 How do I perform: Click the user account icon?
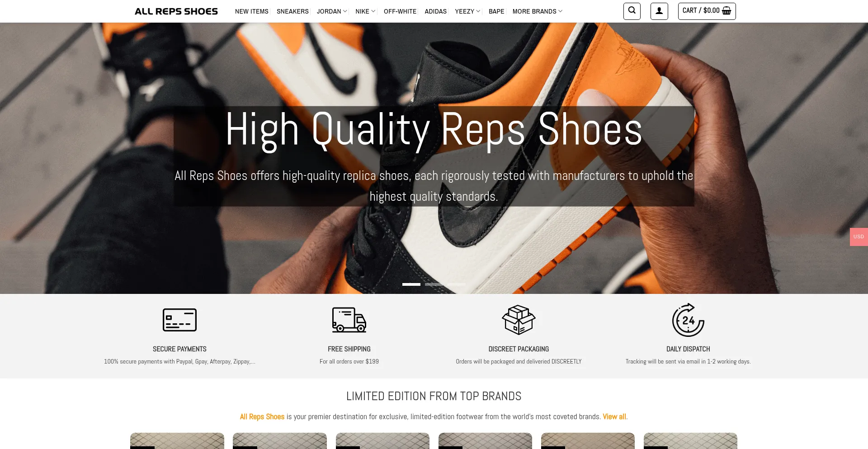(x=659, y=11)
